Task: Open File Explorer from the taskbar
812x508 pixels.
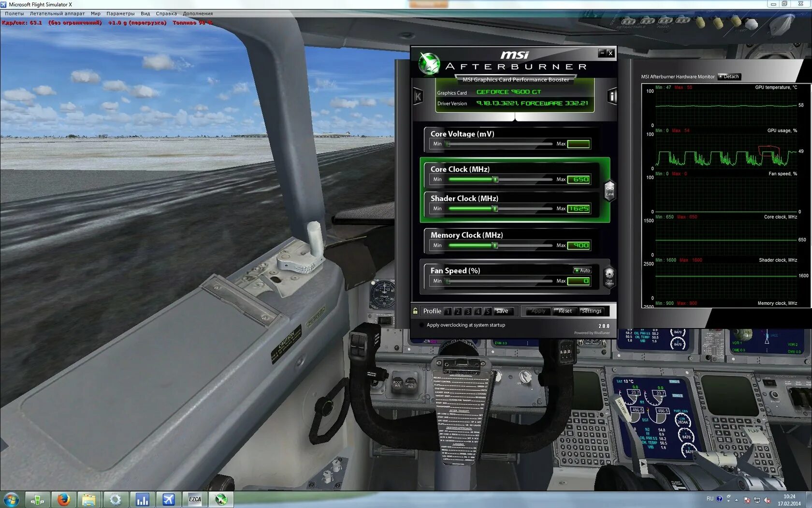Action: [x=89, y=500]
